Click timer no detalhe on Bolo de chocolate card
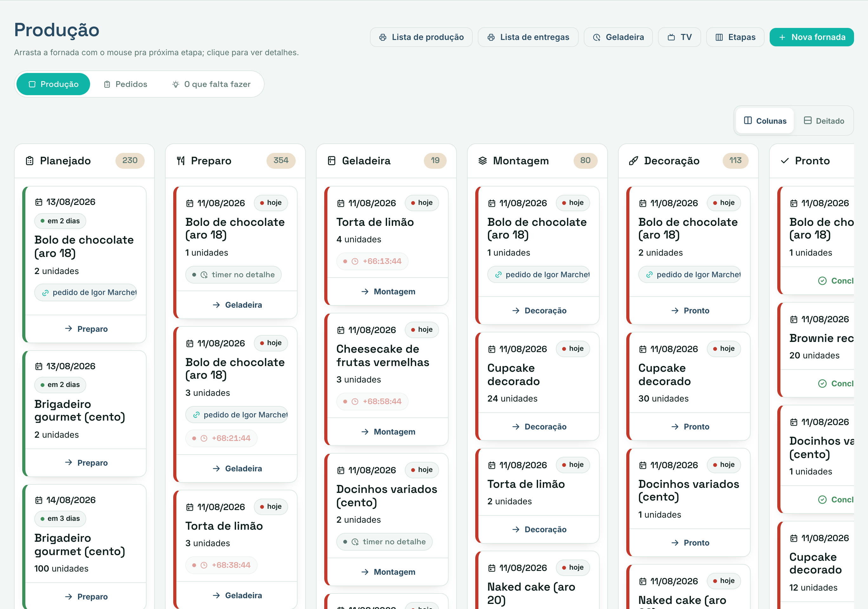Image resolution: width=868 pixels, height=609 pixels. click(x=233, y=275)
